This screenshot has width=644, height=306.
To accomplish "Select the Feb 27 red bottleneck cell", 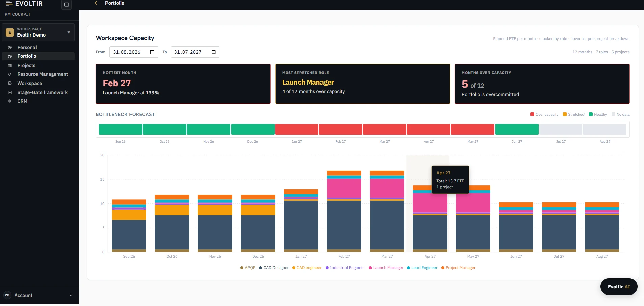I will [x=340, y=129].
